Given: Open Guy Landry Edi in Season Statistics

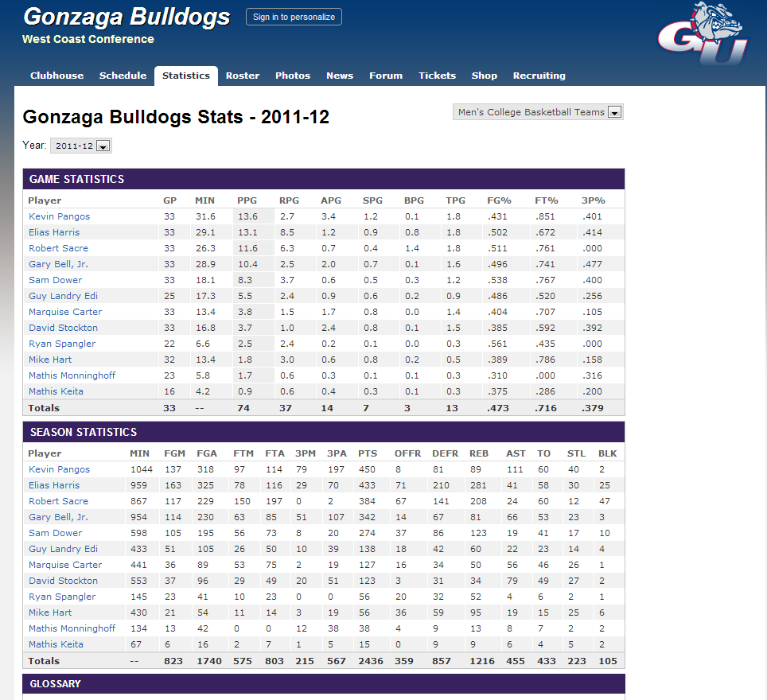Looking at the screenshot, I should [x=63, y=549].
